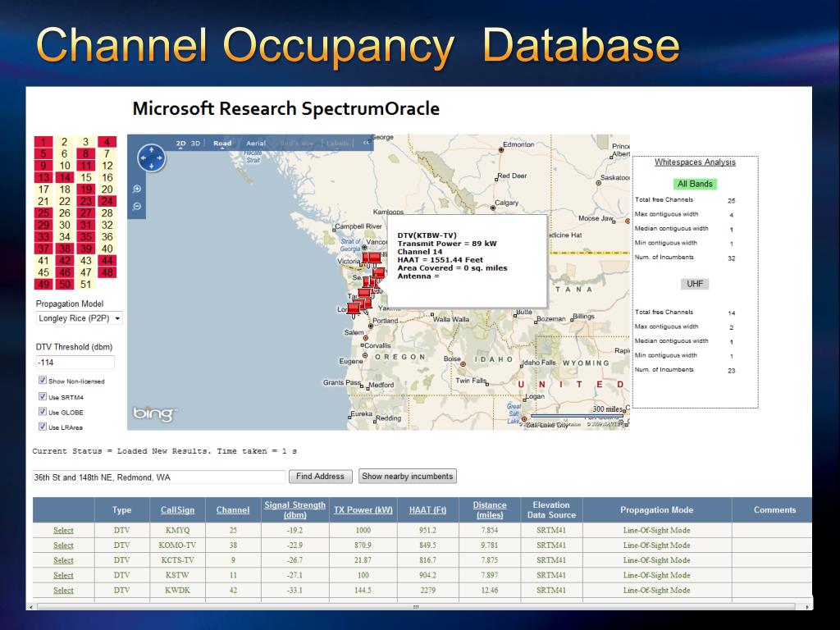
Task: Click Select link for KSTW row
Action: click(63, 575)
